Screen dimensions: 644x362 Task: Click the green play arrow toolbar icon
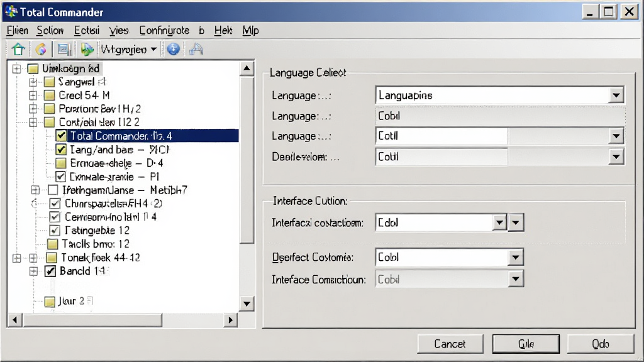coord(87,50)
